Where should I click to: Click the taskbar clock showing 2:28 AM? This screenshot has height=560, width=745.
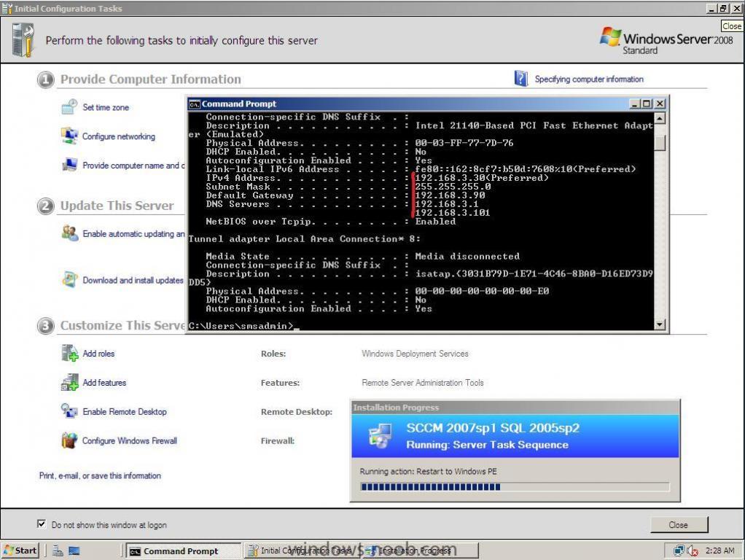coord(719,551)
